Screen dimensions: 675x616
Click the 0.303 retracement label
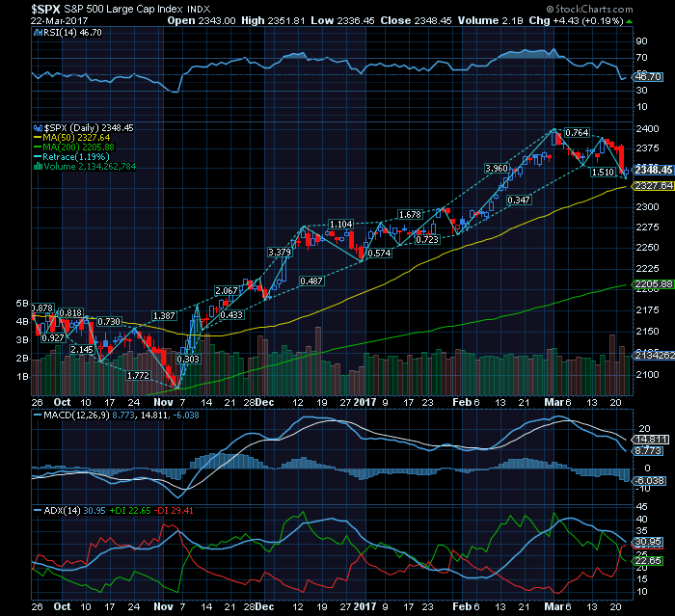(188, 359)
